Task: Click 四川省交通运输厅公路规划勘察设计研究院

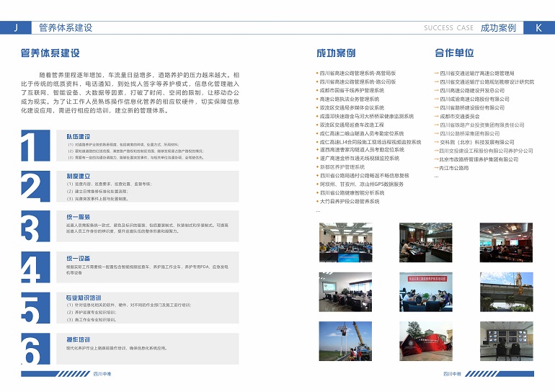Action: 487,81
